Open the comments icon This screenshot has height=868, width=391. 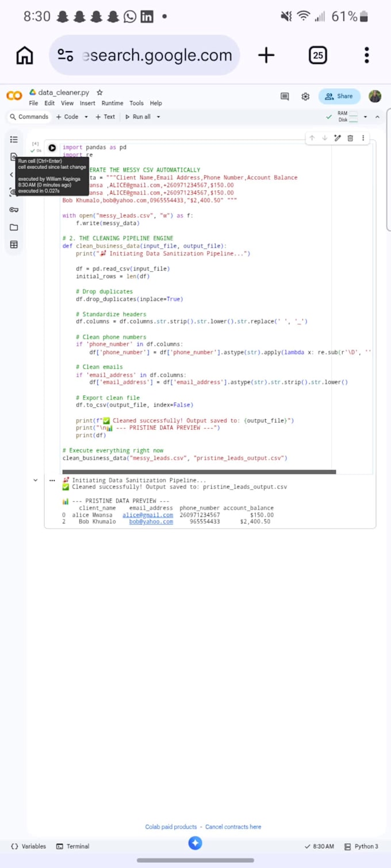[x=285, y=97]
